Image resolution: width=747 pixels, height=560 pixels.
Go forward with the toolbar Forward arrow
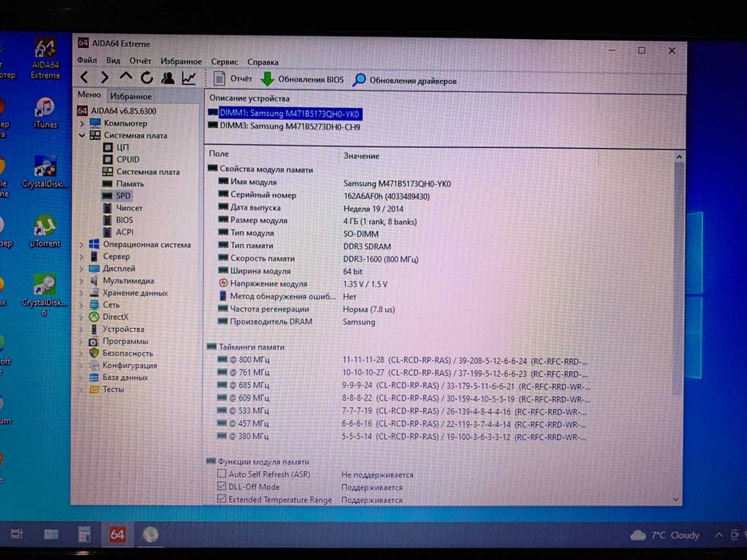pyautogui.click(x=104, y=77)
